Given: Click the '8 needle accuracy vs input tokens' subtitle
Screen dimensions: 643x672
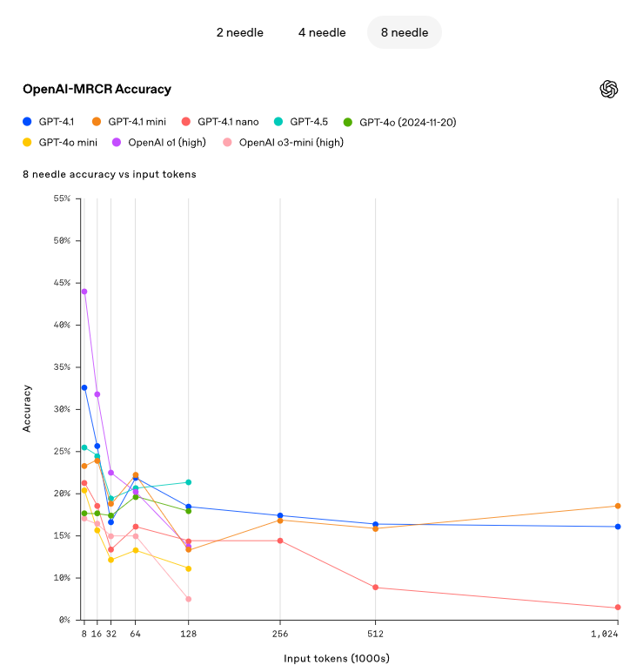Looking at the screenshot, I should (110, 174).
